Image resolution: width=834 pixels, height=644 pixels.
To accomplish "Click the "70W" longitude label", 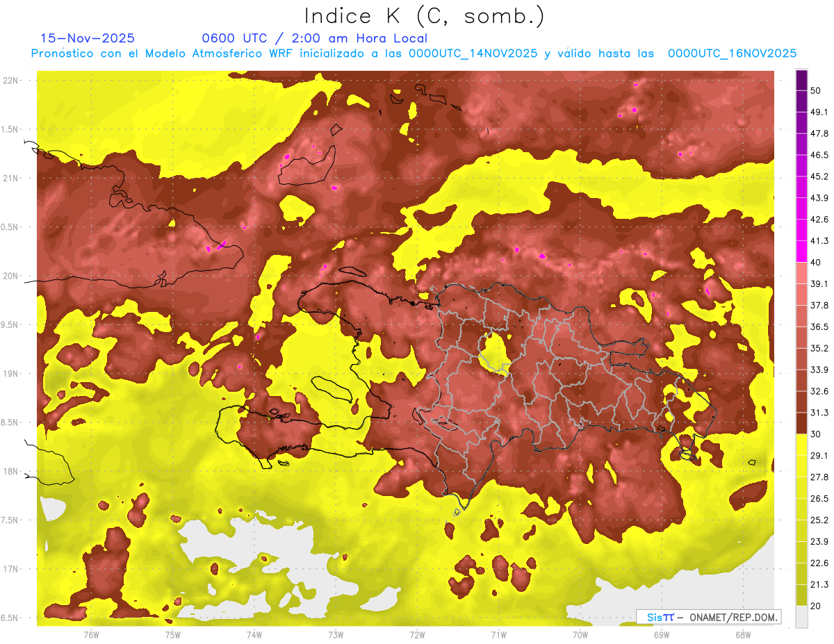I will (580, 634).
